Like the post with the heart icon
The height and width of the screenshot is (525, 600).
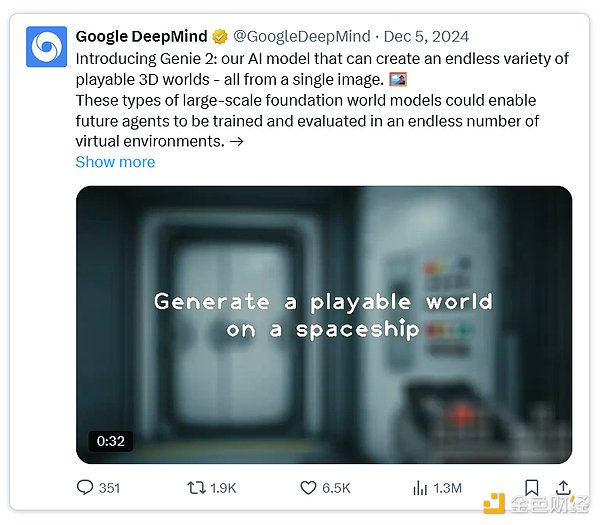[309, 487]
